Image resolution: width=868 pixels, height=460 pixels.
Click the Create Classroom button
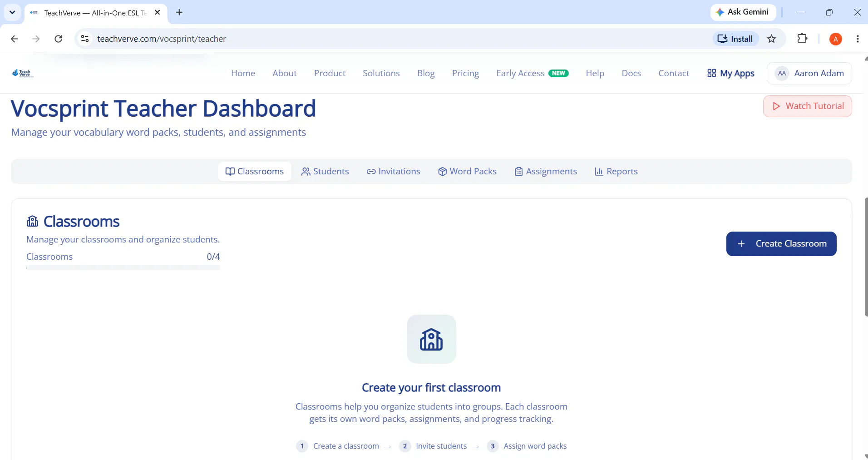pos(781,244)
